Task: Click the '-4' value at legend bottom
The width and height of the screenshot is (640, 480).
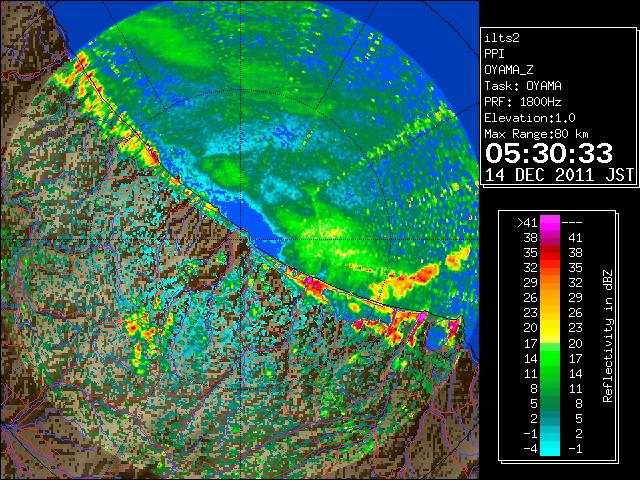Action: (530, 449)
